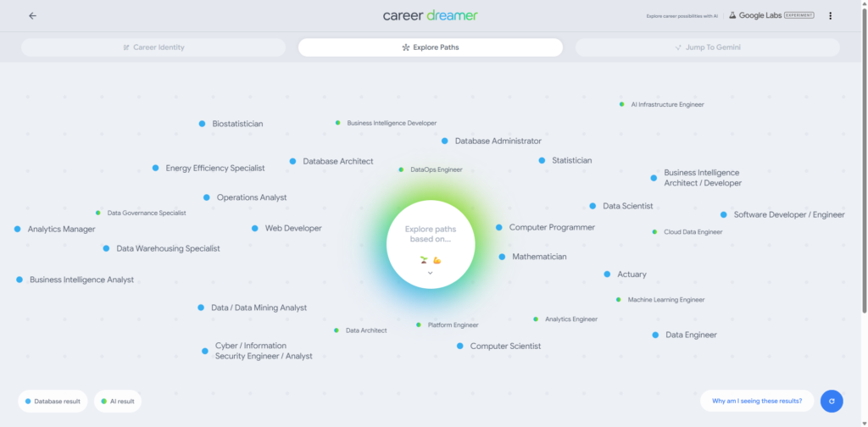Click the blue dot beside Analytics Manager
This screenshot has width=868, height=427.
(18, 229)
